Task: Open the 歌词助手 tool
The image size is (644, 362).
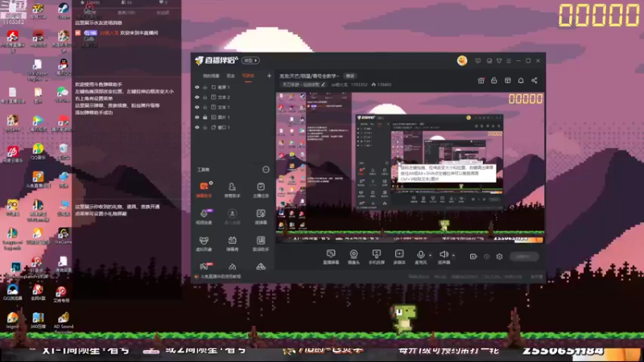Action: coord(260,244)
